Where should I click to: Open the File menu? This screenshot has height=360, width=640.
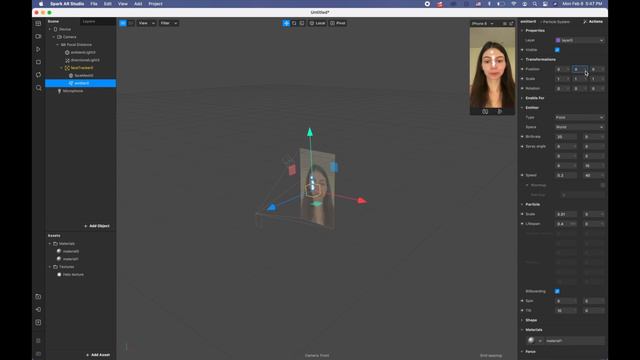94,4
